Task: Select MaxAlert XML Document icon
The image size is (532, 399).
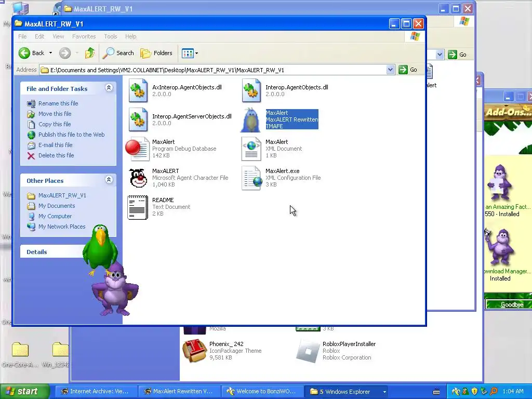Action: tap(251, 149)
